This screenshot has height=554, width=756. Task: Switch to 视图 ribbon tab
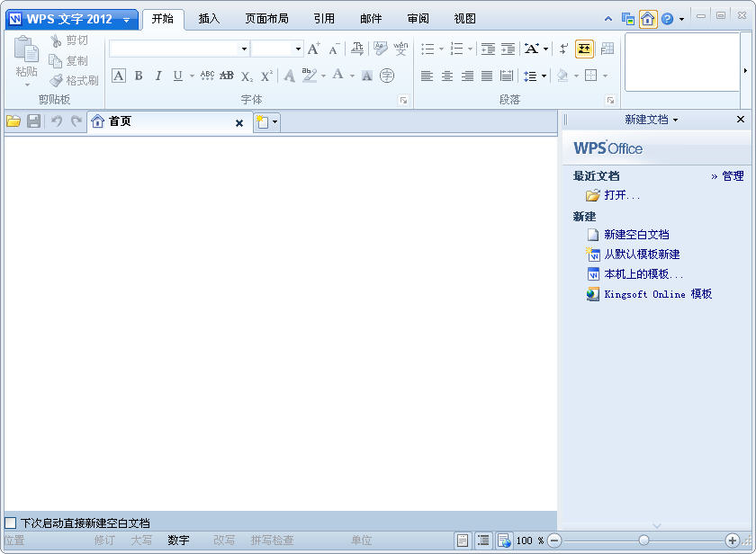(464, 19)
